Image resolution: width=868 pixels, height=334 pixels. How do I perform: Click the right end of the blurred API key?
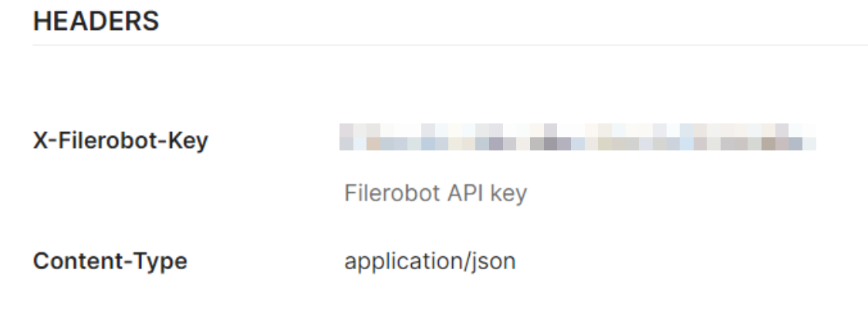coord(807,137)
